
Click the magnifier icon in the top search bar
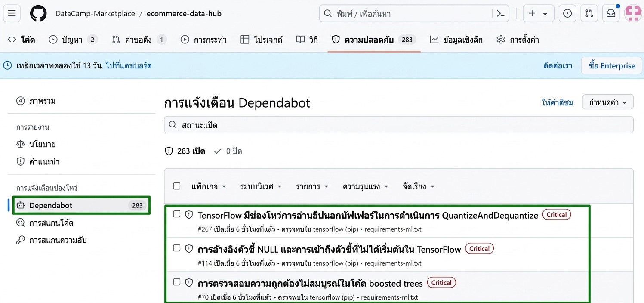(x=328, y=14)
